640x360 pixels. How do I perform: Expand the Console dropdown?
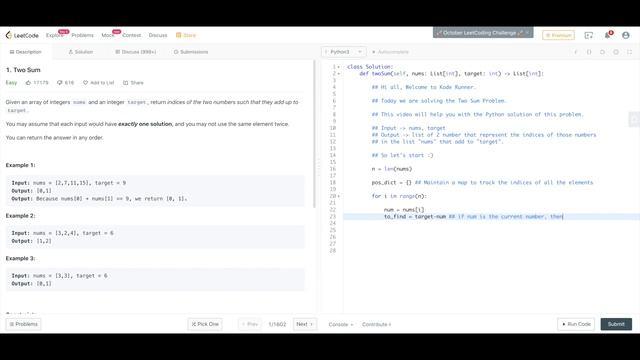click(x=341, y=324)
